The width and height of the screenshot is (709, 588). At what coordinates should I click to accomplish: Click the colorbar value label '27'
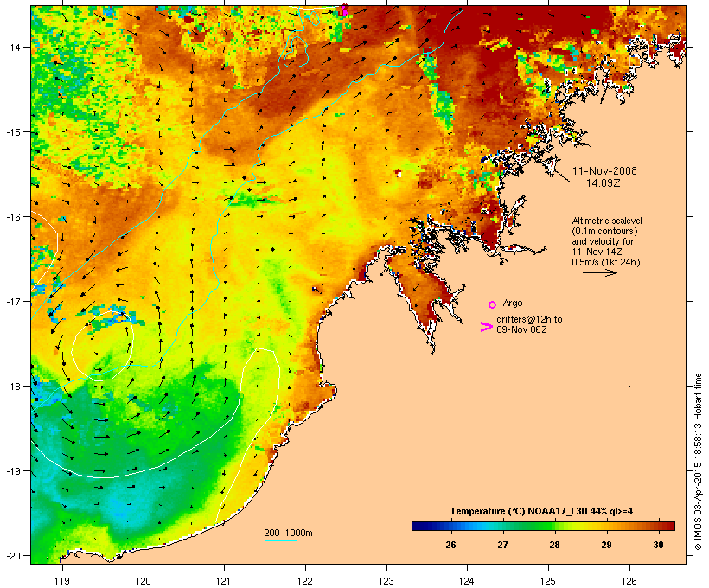tap(503, 545)
